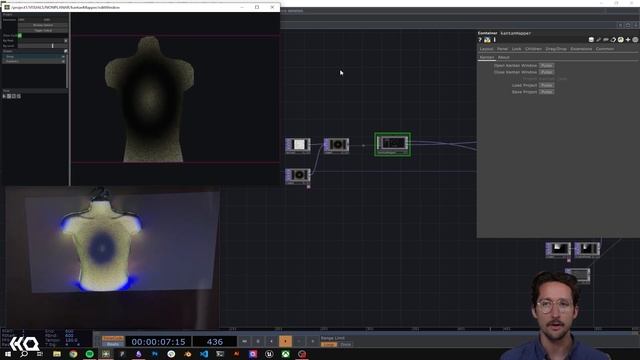Switch to the Common parameter page

[x=605, y=49]
